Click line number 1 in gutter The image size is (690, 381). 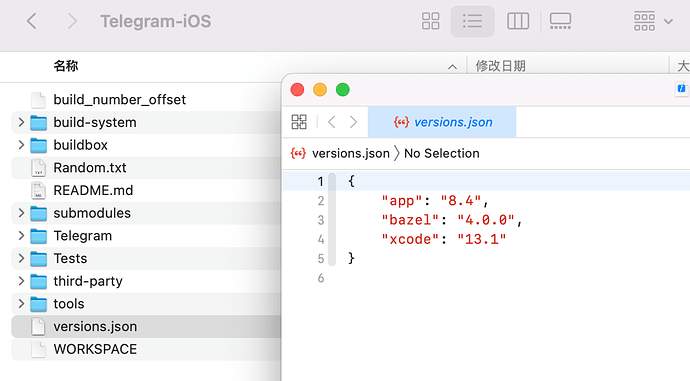(x=320, y=181)
